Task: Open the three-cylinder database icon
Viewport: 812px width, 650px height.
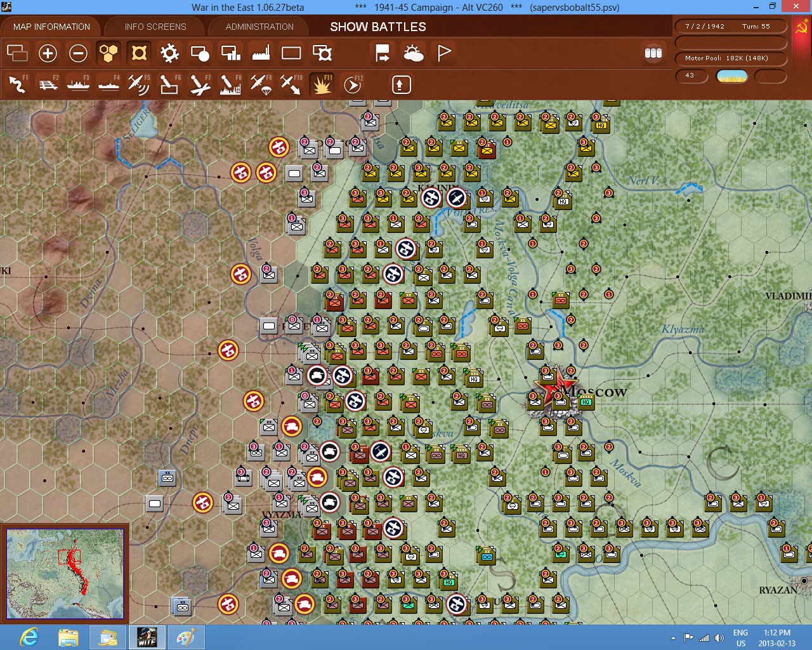Action: (653, 53)
